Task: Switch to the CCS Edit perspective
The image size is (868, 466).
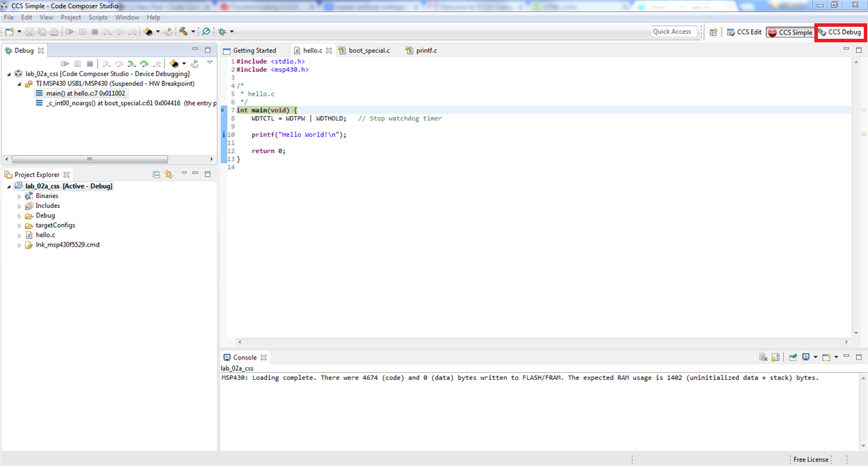Action: 745,32
